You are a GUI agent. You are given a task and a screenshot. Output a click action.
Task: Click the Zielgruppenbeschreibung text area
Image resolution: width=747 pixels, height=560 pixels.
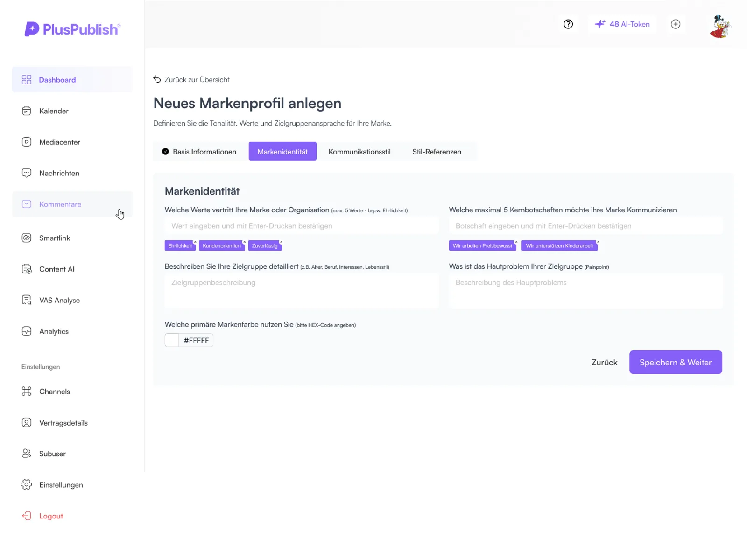[x=302, y=291]
